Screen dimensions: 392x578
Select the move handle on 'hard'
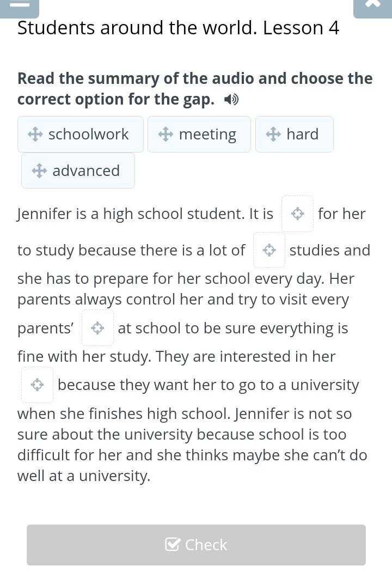tap(273, 134)
